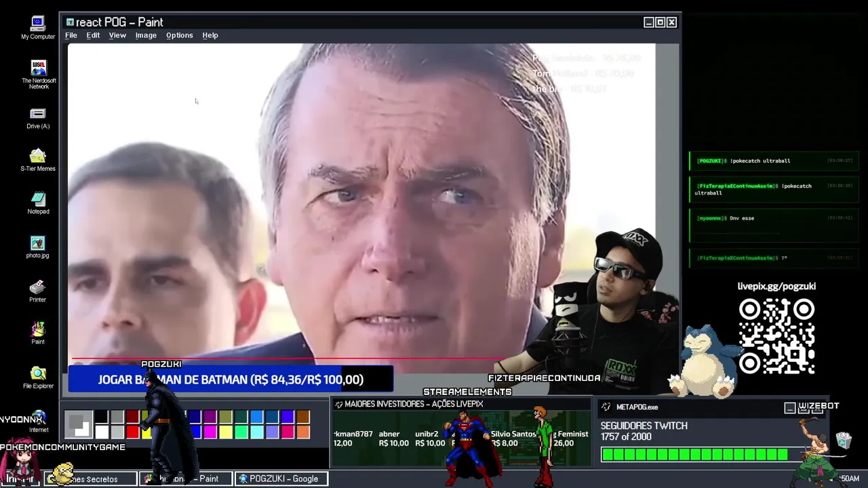Click the Snorlax pixel sprite

coord(705,361)
